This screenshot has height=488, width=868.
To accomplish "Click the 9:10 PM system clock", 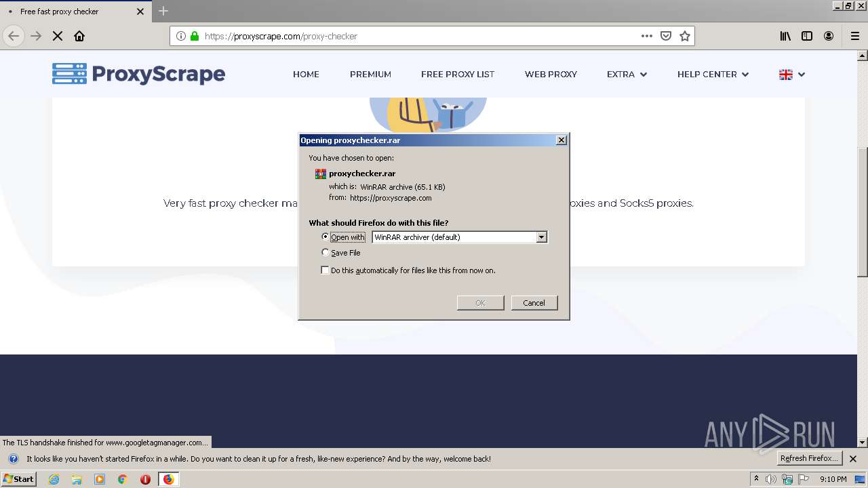I will 833,479.
